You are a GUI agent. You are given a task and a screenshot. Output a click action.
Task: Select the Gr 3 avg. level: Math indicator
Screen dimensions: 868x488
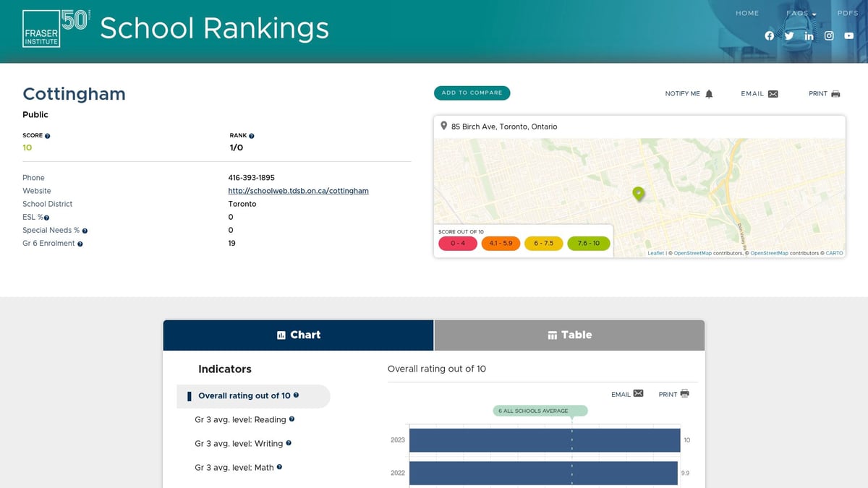click(236, 467)
